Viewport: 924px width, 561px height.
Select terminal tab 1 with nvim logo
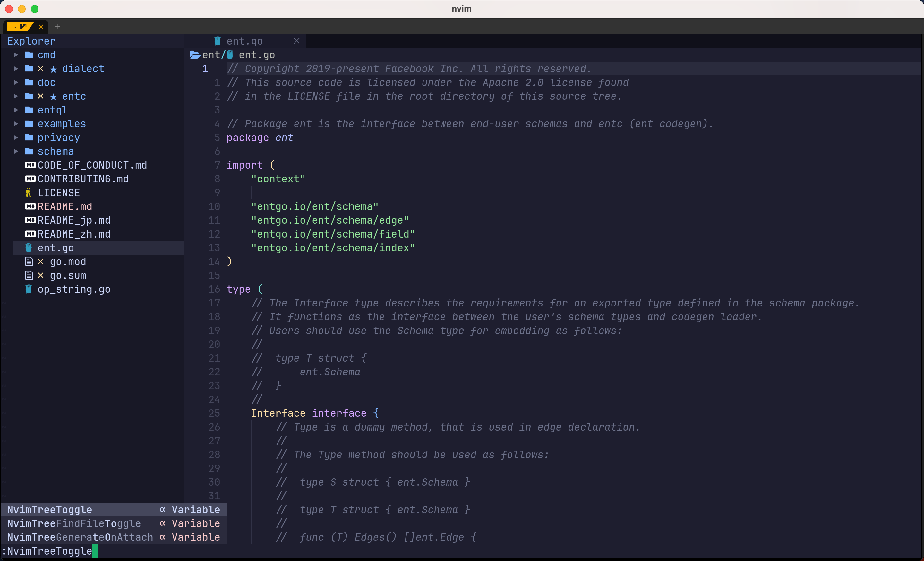pos(20,27)
